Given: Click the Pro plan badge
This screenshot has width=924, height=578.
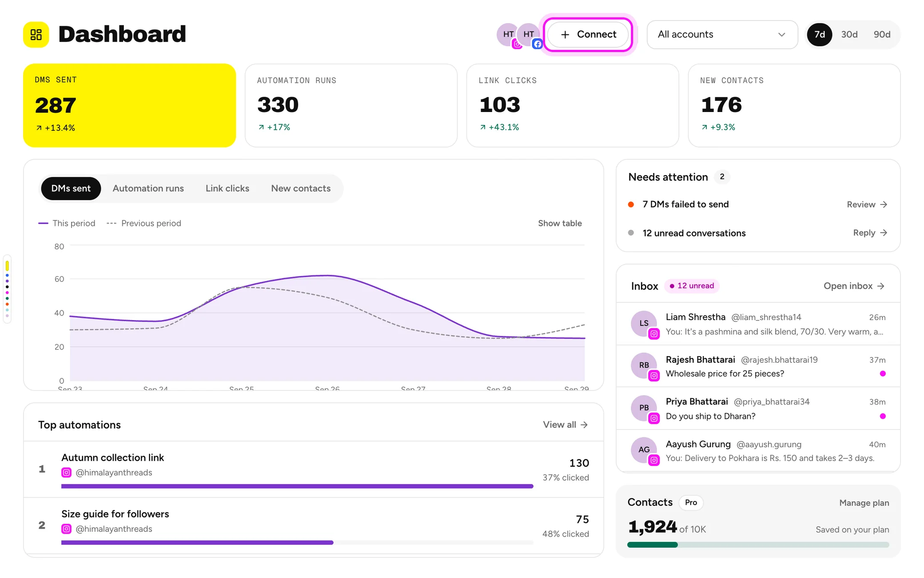Looking at the screenshot, I should 691,502.
